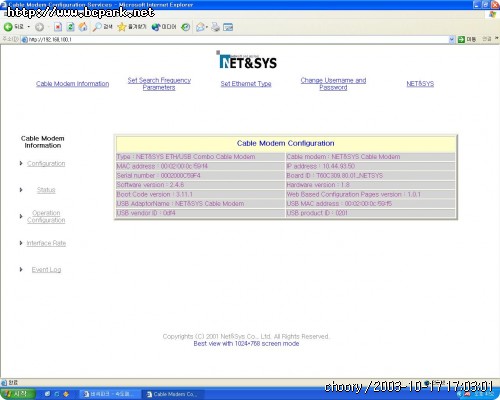Screen dimensions: 500x400
Task: Click the page icon in the address bar
Action: pyautogui.click(x=24, y=39)
